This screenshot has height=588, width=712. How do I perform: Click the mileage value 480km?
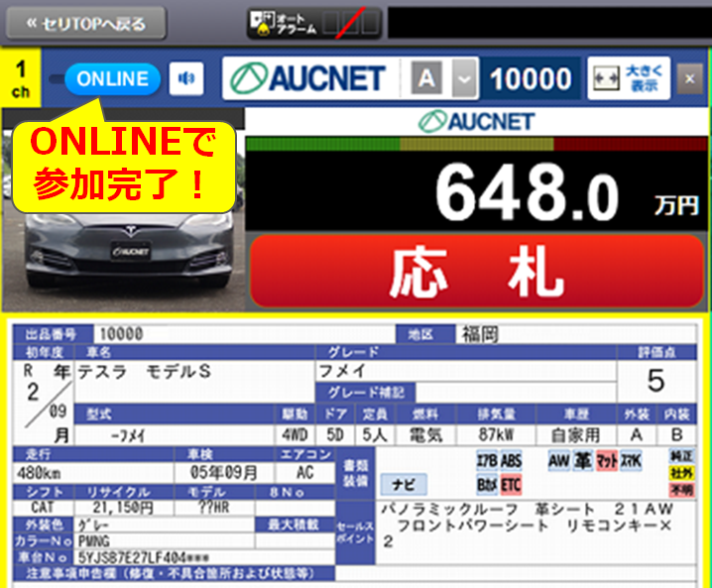tap(39, 473)
